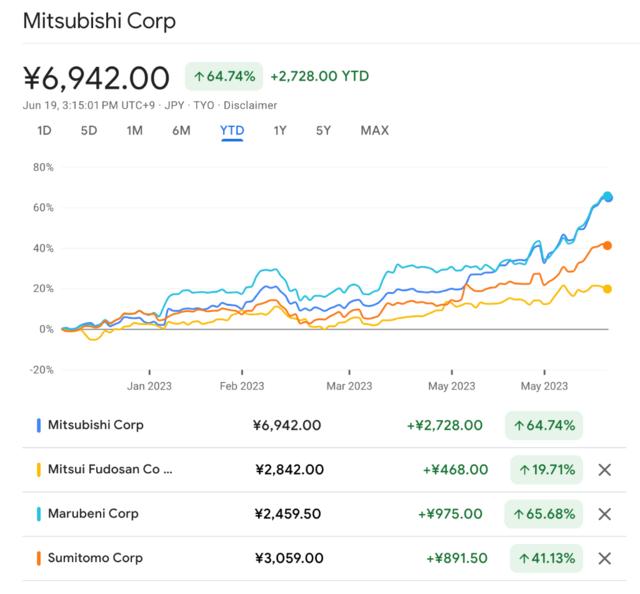Viewport: 640px width, 594px height.
Task: Click the orange Sumitomo Corp color marker
Action: (x=38, y=558)
